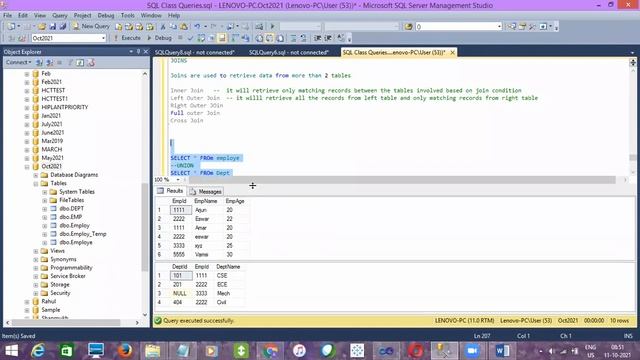Select the Rahul database node
Viewport: 640px width, 360px height.
[49, 302]
